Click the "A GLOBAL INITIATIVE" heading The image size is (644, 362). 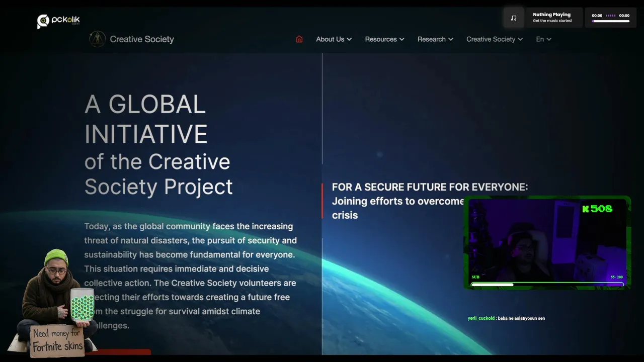(x=146, y=119)
